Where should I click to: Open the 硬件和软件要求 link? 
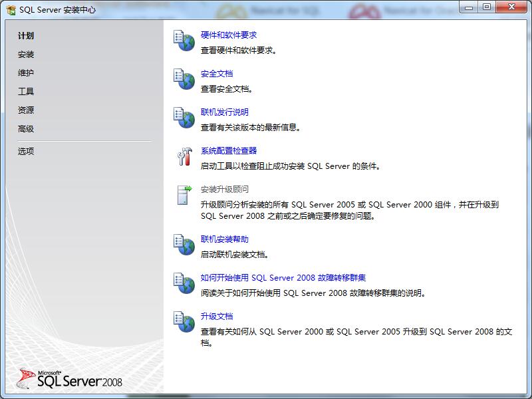click(229, 35)
